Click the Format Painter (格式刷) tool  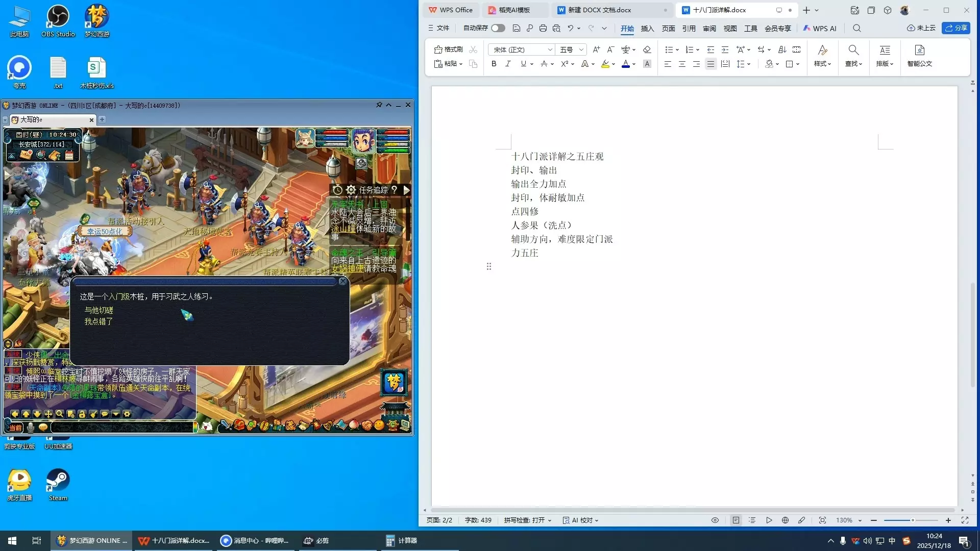[x=448, y=49]
